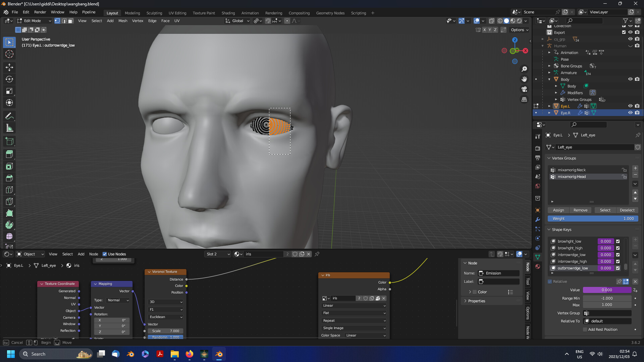Screen dimensions: 644x362
Task: Enable Use Nodes checkbox in shader editor
Action: [x=104, y=254]
